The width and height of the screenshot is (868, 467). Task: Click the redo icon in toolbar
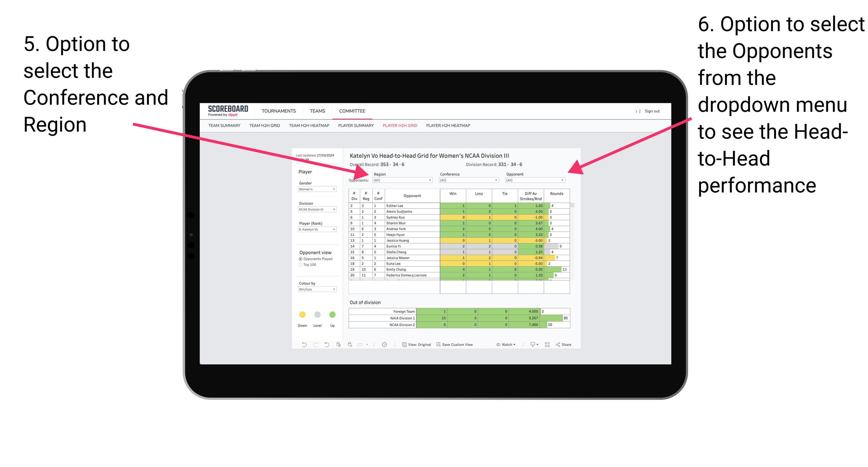tap(313, 346)
